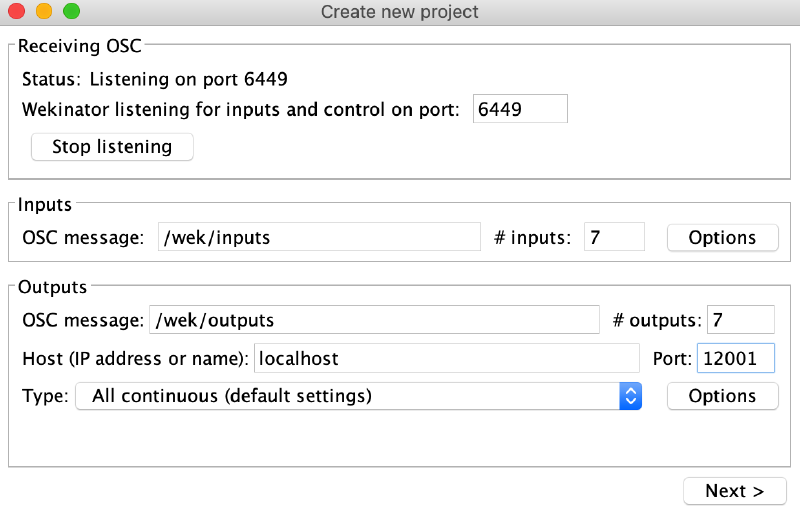The width and height of the screenshot is (800, 515).
Task: Proceed with the Next > button
Action: (x=734, y=491)
